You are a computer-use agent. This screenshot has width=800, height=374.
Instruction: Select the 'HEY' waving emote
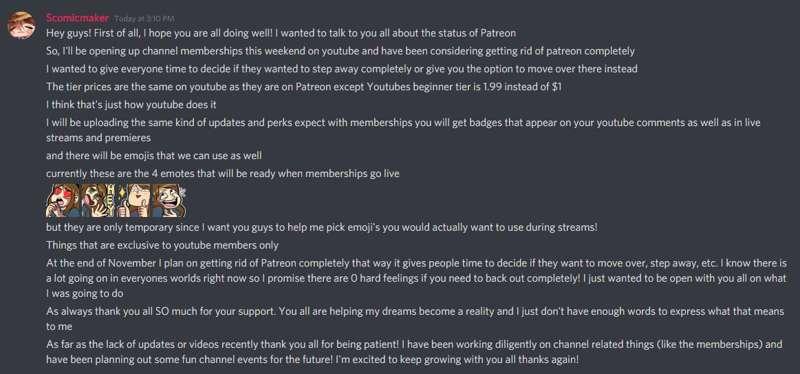click(99, 201)
